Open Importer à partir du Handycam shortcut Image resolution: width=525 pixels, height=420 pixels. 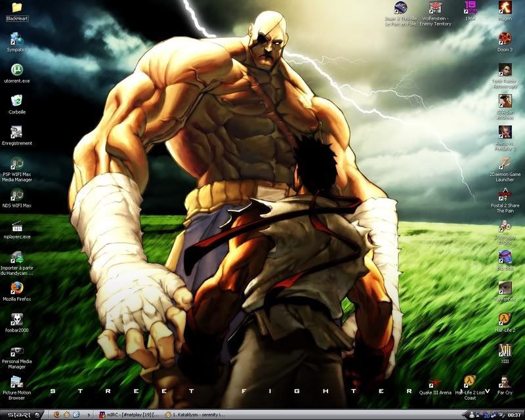pos(17,264)
